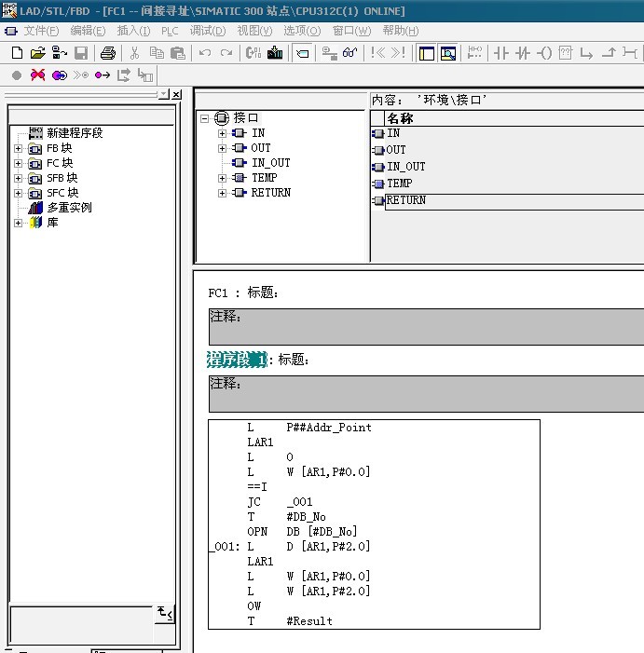Click the FC1 comment field
Screen dimensions: 644x653
(425, 327)
